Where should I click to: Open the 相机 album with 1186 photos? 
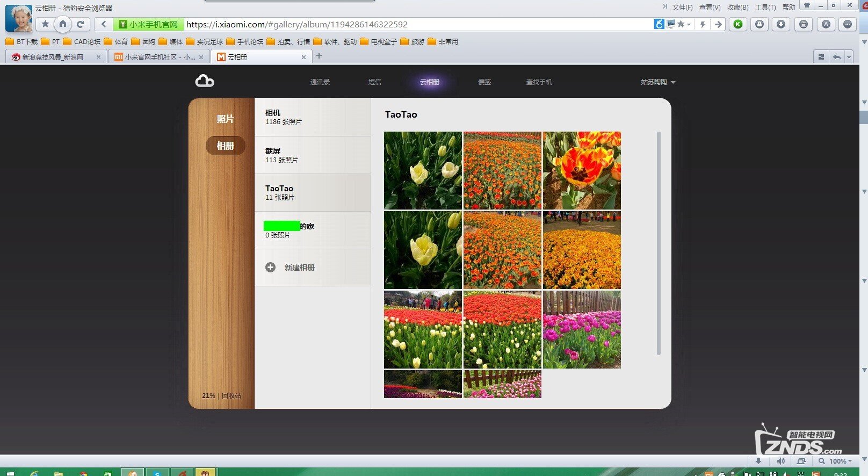pos(313,117)
